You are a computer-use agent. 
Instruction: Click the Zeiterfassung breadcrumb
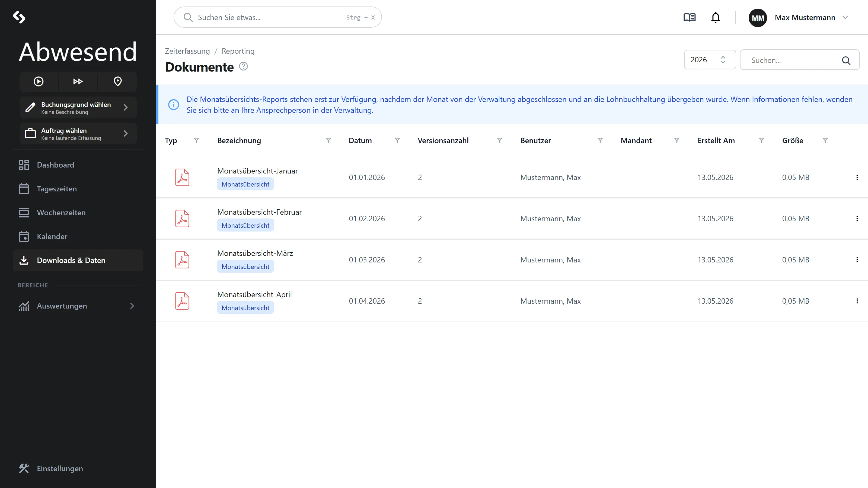187,51
